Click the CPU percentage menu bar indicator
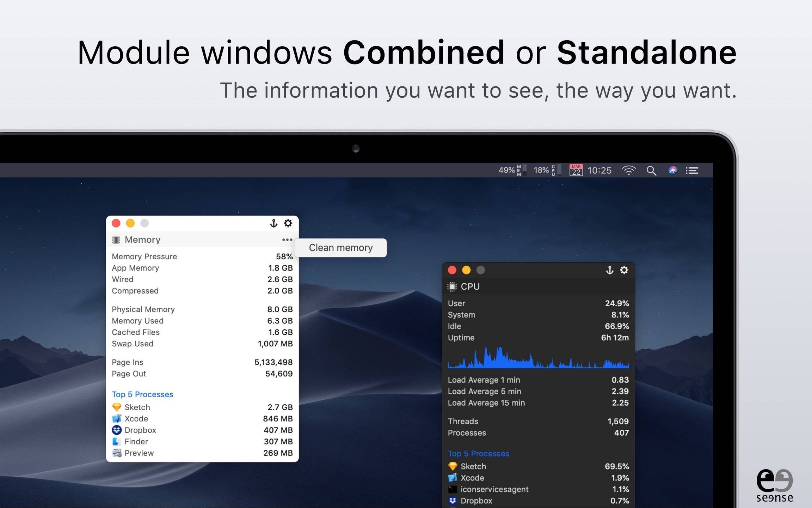812x508 pixels. tap(547, 170)
